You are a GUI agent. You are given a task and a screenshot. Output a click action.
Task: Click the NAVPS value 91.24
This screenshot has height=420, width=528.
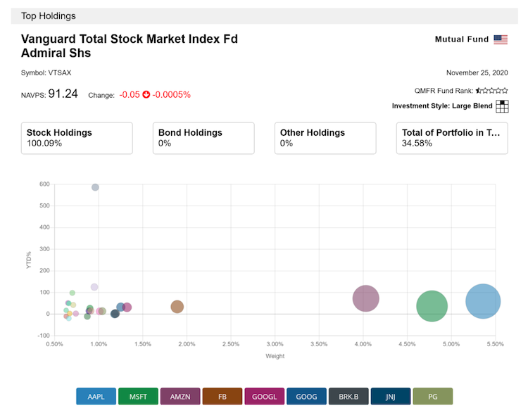[x=63, y=94]
